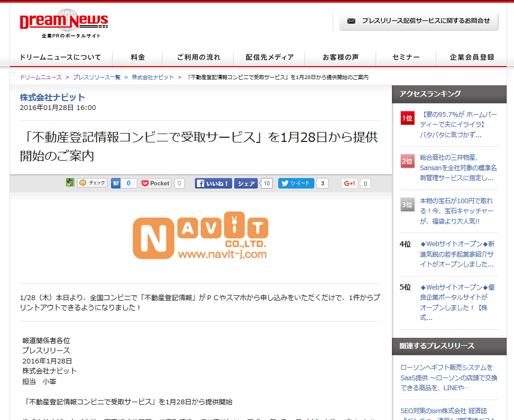The image size is (514, 420).
Task: Click the Hatena bookmark count 0
Action: click(128, 183)
